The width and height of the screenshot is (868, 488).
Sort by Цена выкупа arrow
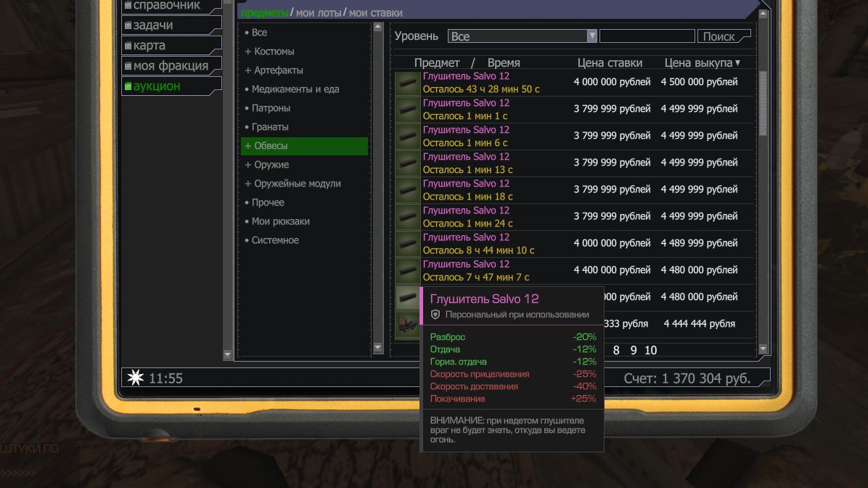pyautogui.click(x=737, y=63)
